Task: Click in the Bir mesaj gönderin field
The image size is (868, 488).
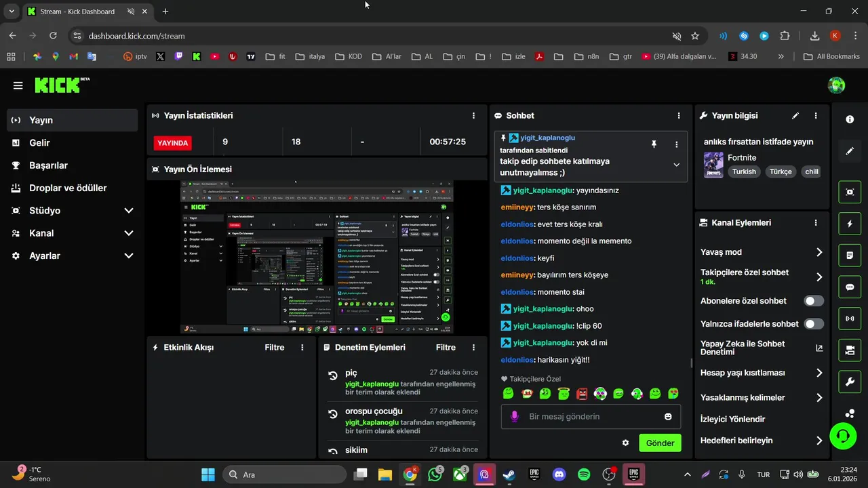Action: pos(590,416)
